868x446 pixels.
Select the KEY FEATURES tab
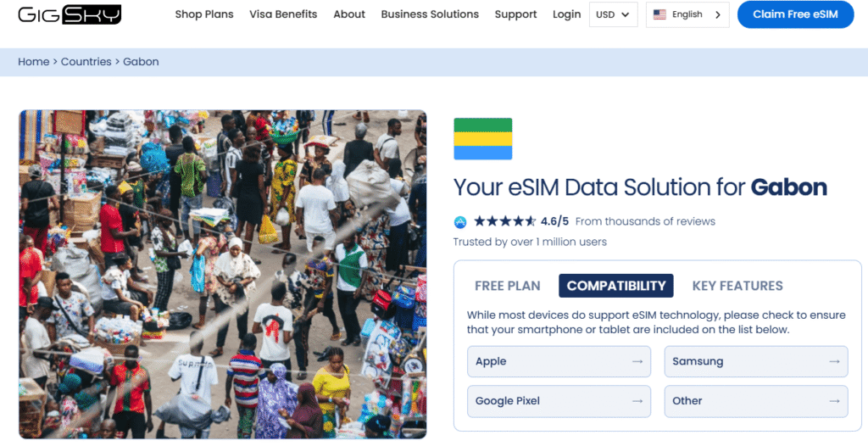click(x=737, y=286)
